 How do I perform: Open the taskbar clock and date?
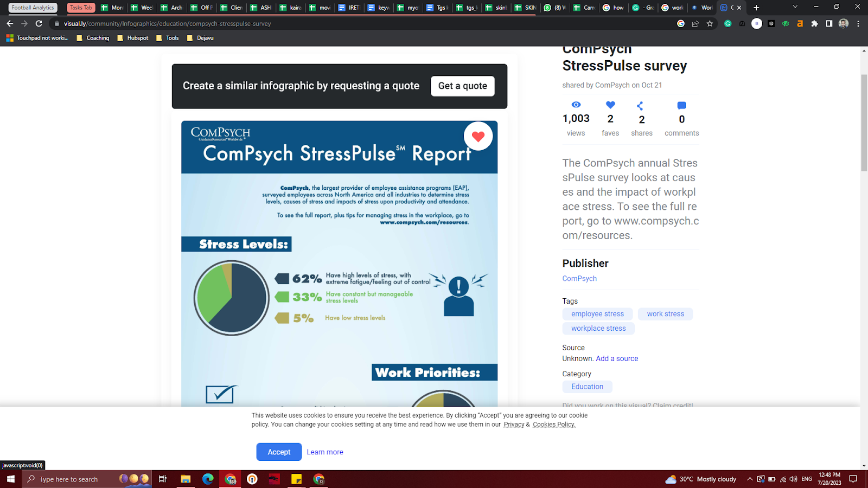(x=829, y=479)
